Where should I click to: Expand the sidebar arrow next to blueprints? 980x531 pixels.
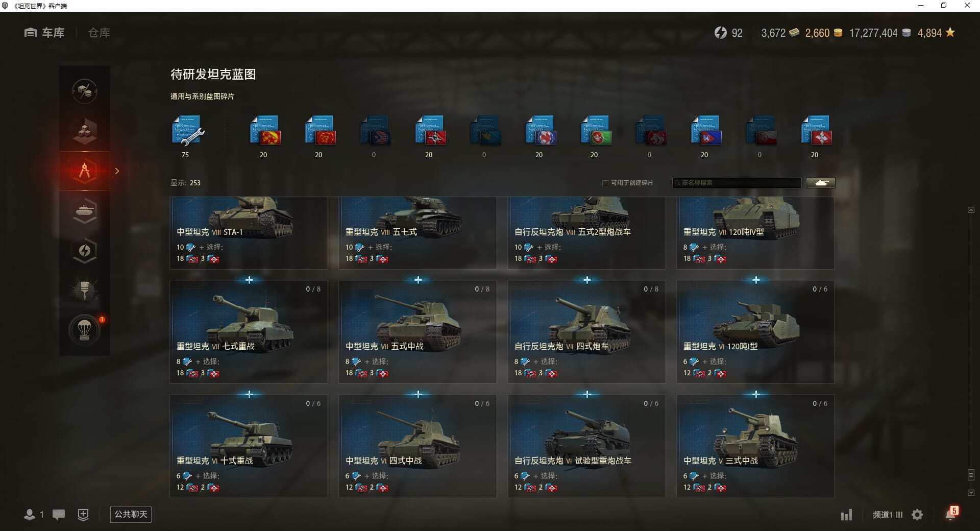coord(117,171)
